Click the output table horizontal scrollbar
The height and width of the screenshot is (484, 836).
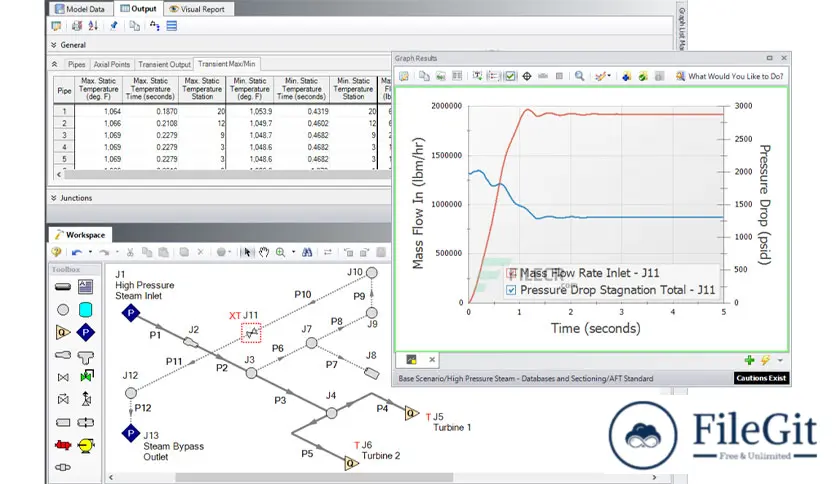(x=227, y=174)
